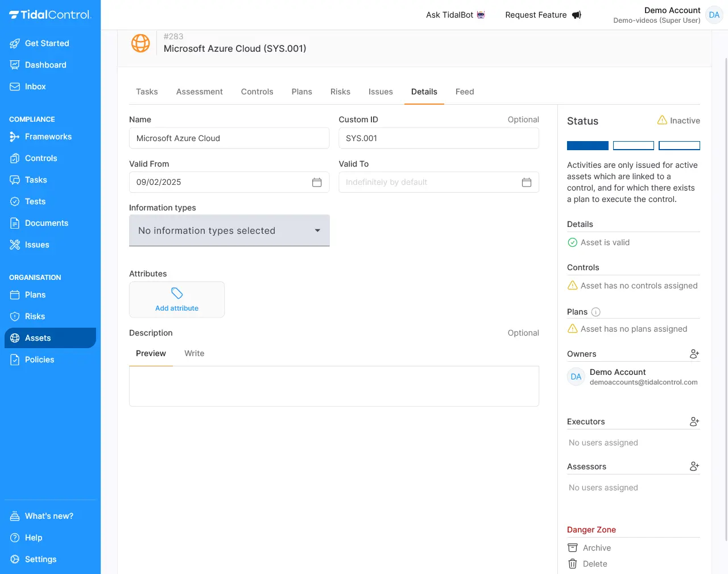Select the Details tab
The image size is (728, 574).
[424, 92]
